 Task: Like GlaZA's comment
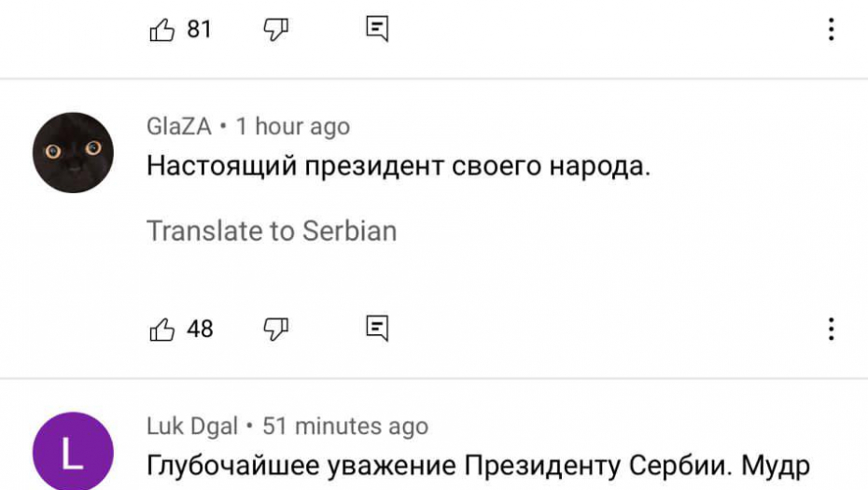pyautogui.click(x=162, y=329)
